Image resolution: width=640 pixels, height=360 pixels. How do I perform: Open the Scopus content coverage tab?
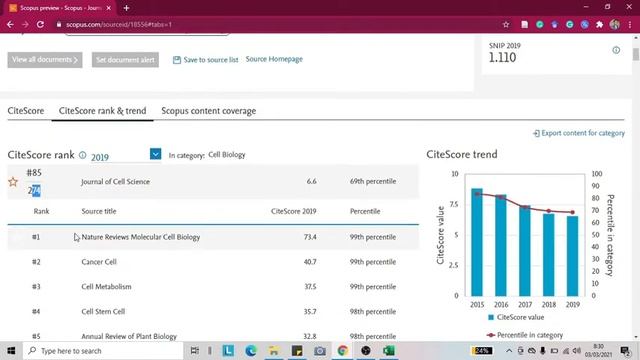tap(209, 111)
